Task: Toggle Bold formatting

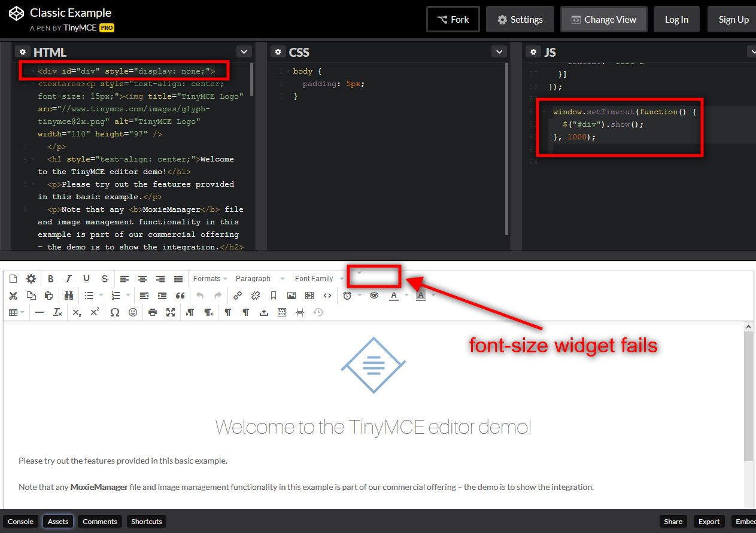Action: click(x=51, y=279)
